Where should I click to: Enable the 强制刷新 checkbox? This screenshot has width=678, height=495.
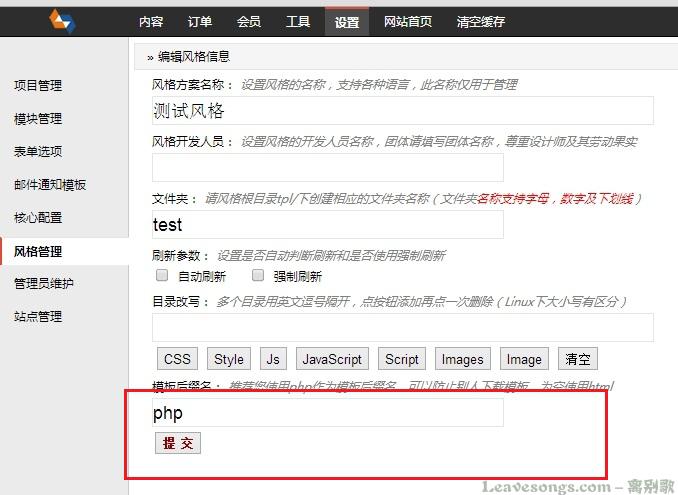[x=258, y=275]
